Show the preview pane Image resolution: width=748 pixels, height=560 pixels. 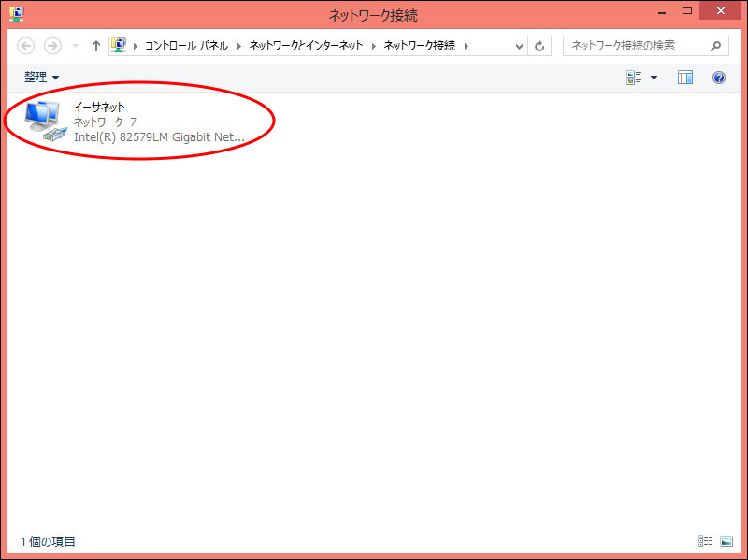pos(685,78)
